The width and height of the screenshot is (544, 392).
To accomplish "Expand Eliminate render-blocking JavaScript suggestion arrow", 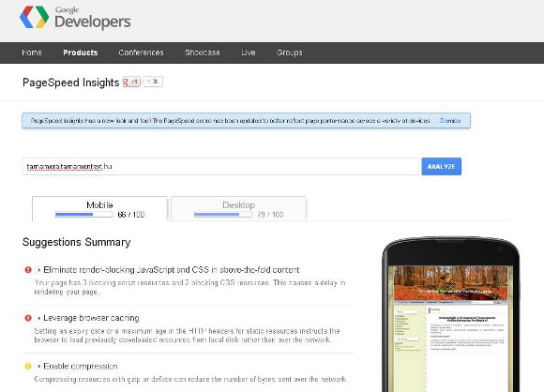I will coord(38,270).
